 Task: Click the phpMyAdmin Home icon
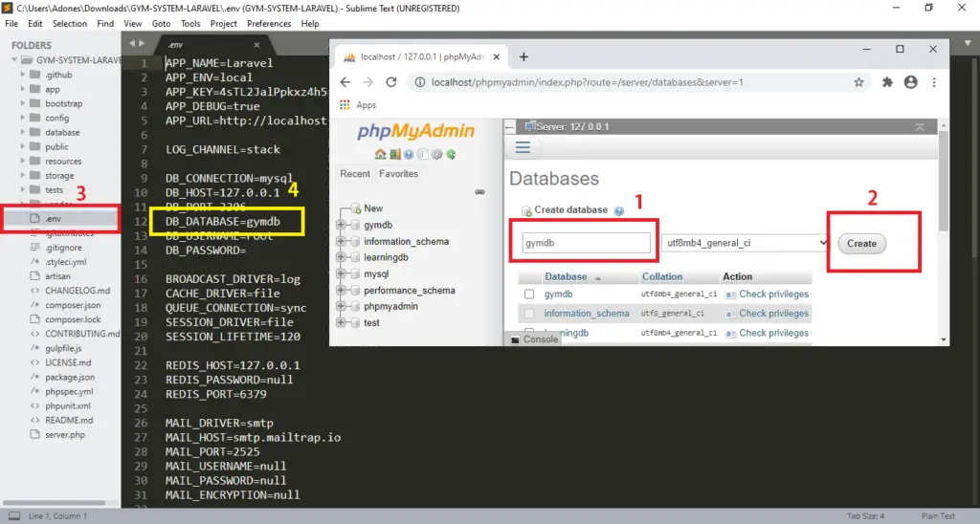[380, 154]
